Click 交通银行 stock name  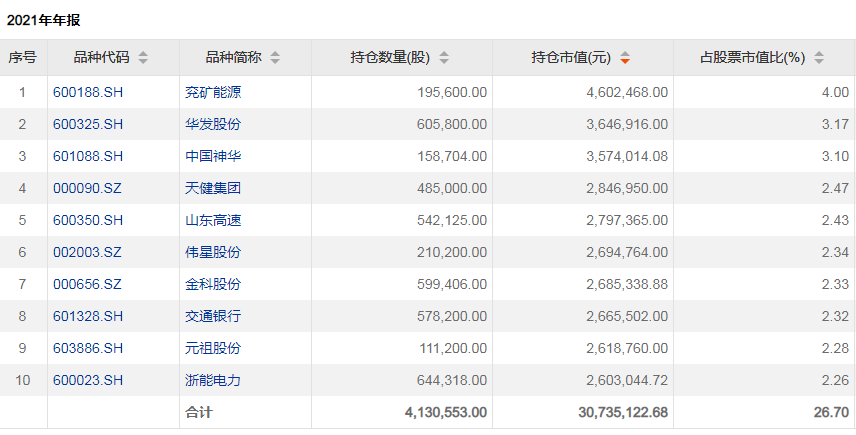pos(213,316)
